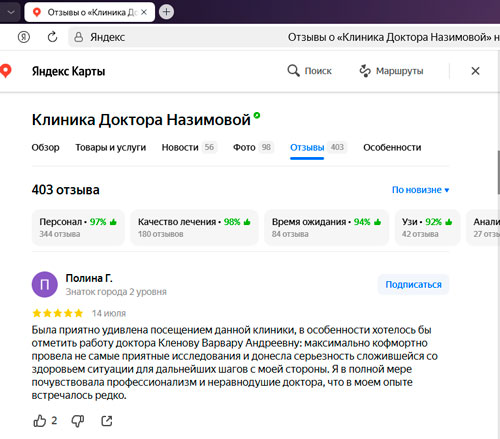500x439 pixels.
Task: Switch to Товары и услуги tab
Action: pyautogui.click(x=111, y=147)
